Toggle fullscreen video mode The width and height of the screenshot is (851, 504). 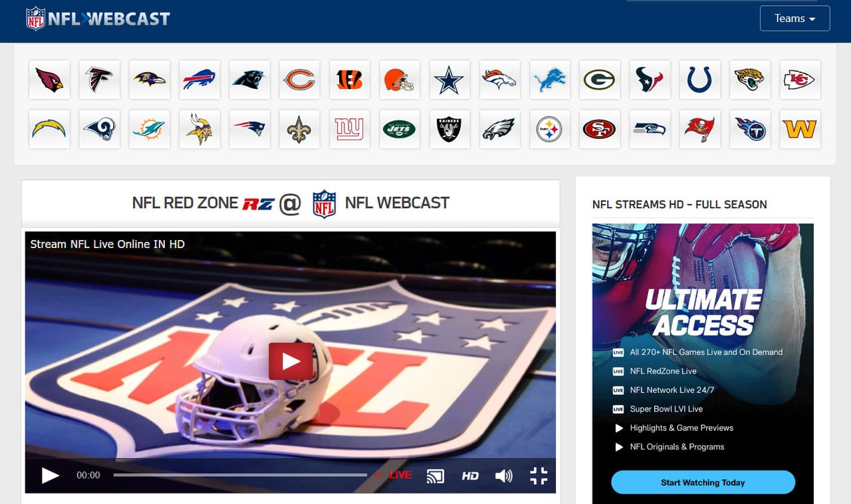(x=539, y=475)
